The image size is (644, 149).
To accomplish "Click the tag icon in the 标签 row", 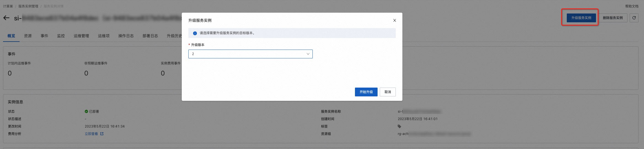I will (399, 126).
